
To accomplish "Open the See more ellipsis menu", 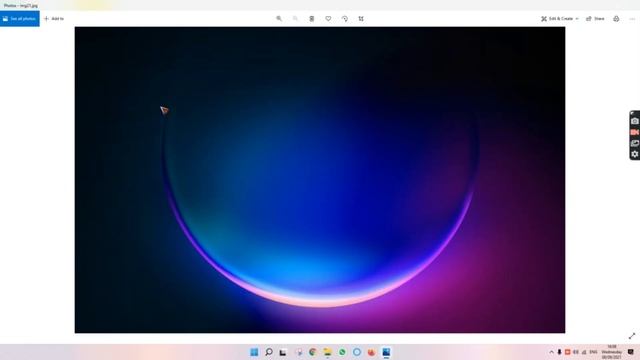I will click(632, 19).
